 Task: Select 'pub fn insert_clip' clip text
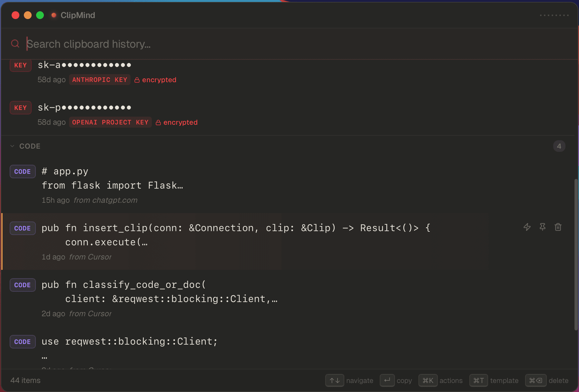tap(236, 228)
